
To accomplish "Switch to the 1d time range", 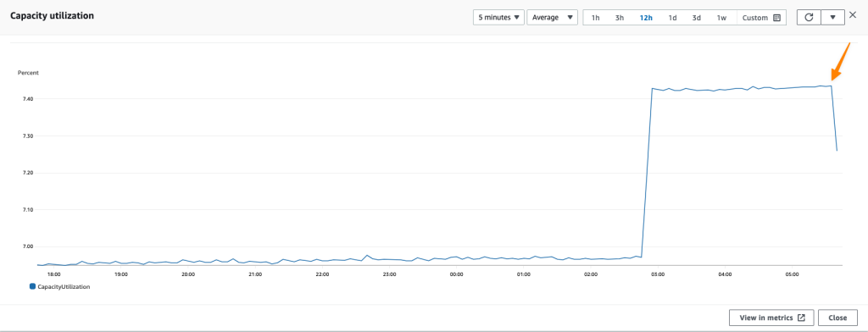I will 672,17.
